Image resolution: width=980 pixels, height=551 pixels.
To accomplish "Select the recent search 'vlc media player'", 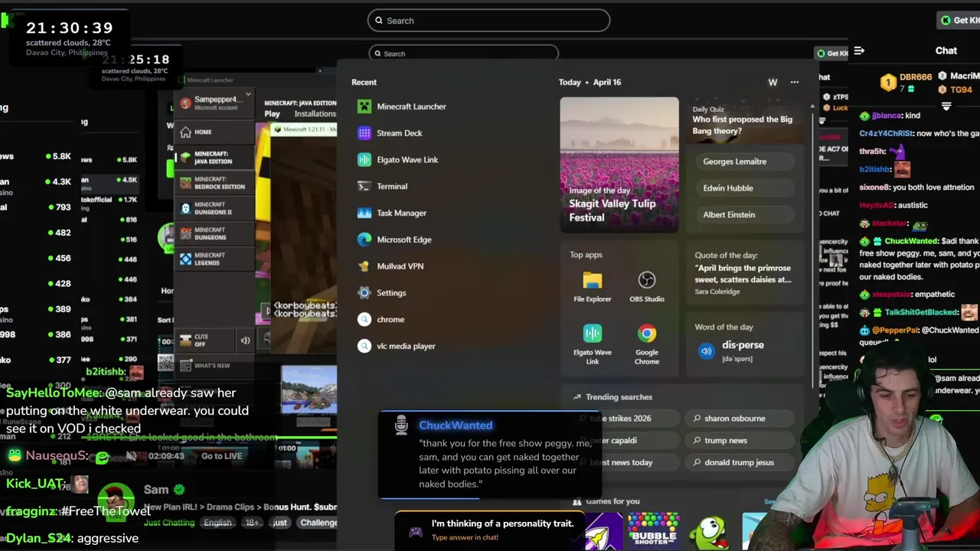I will (x=397, y=346).
